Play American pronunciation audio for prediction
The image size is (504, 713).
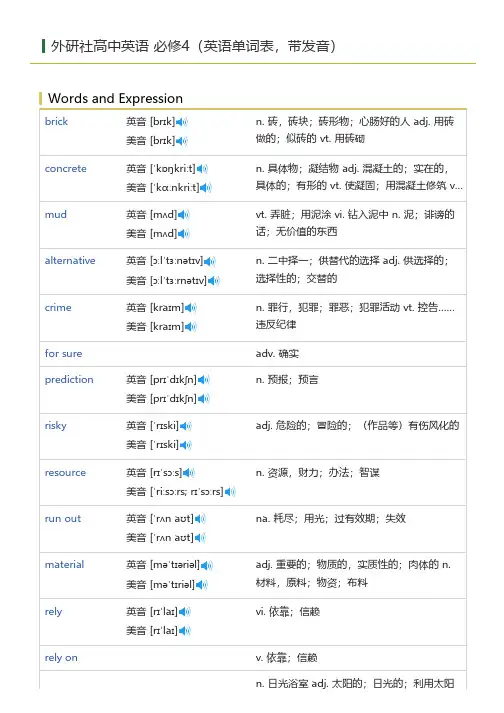[x=203, y=399]
